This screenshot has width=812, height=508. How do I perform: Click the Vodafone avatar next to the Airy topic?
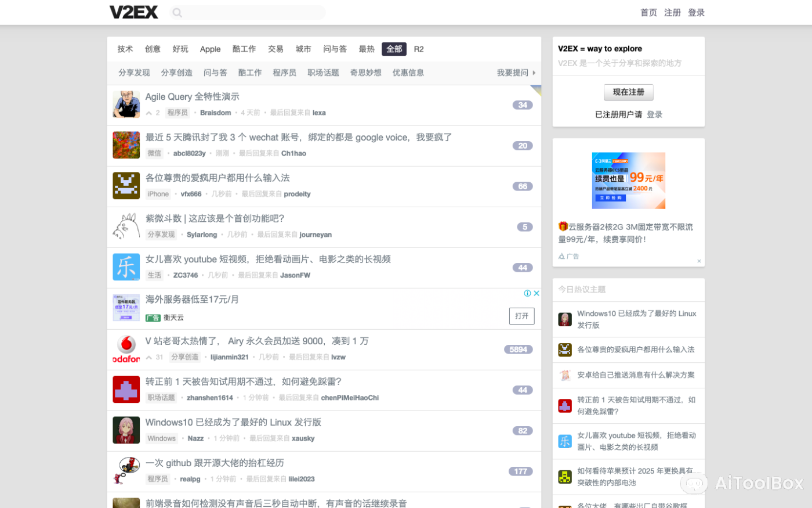[x=126, y=348]
